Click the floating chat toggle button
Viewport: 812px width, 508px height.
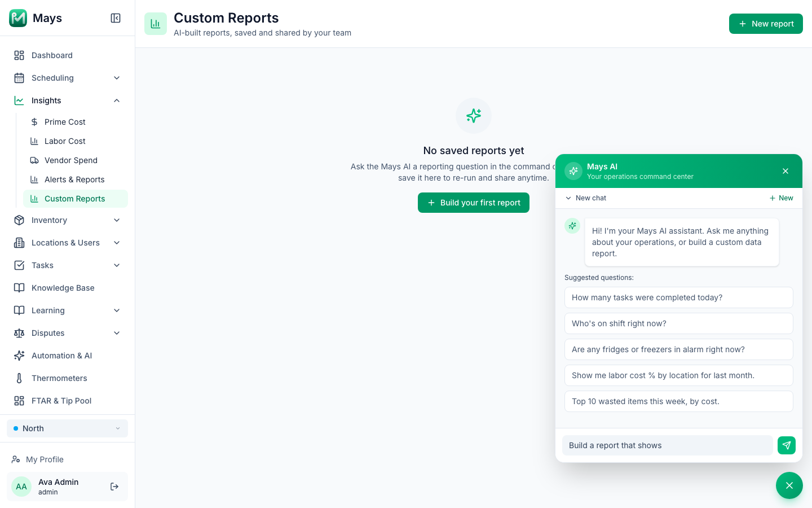[x=789, y=485]
